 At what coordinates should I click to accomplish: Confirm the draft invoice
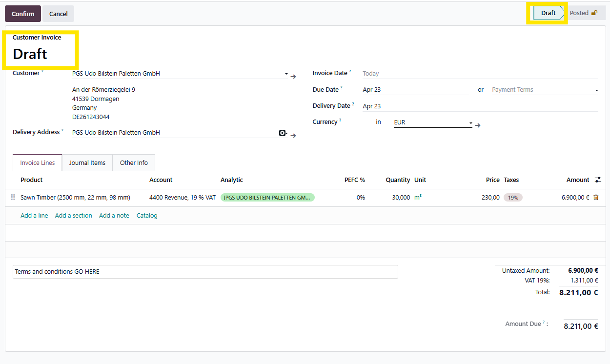(x=23, y=14)
